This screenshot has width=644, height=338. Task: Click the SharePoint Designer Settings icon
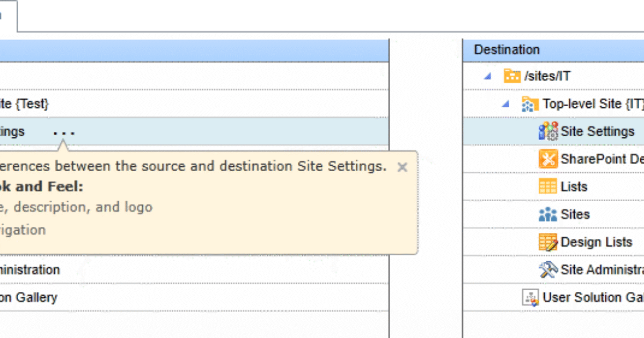(x=548, y=159)
